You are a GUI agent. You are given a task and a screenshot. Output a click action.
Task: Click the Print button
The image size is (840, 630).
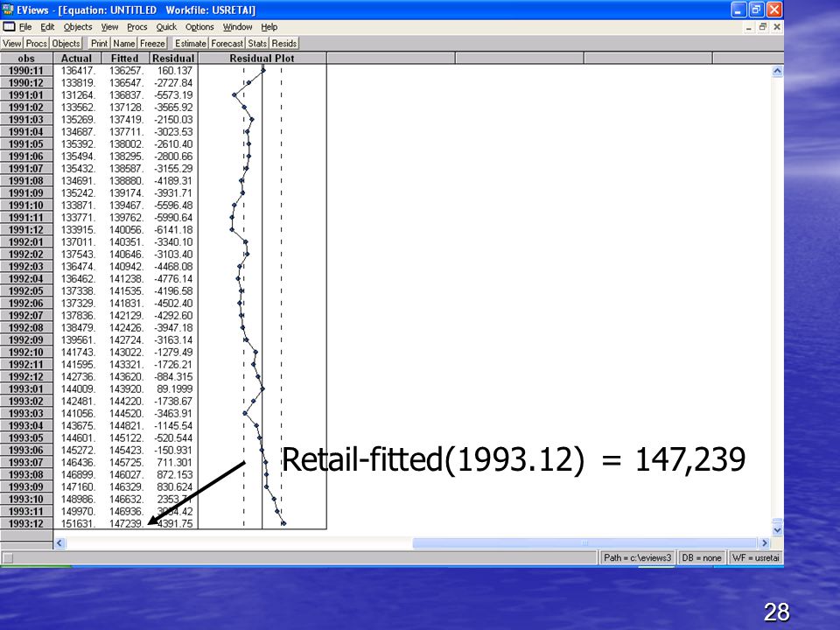pyautogui.click(x=99, y=44)
